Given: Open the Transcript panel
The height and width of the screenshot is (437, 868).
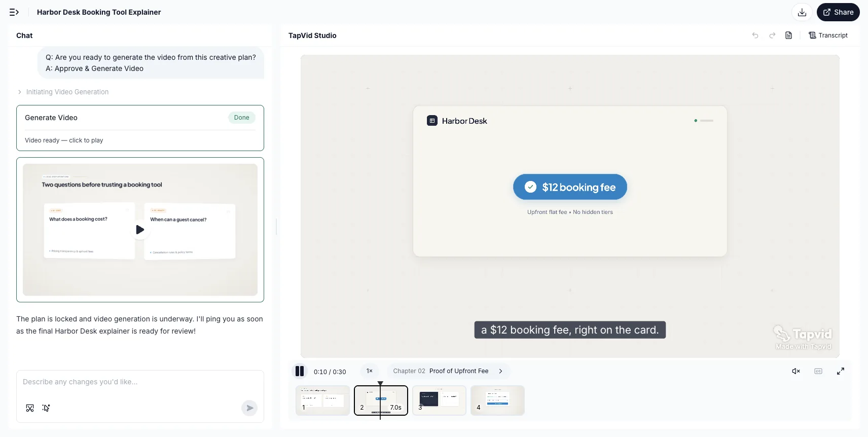Looking at the screenshot, I should (828, 35).
